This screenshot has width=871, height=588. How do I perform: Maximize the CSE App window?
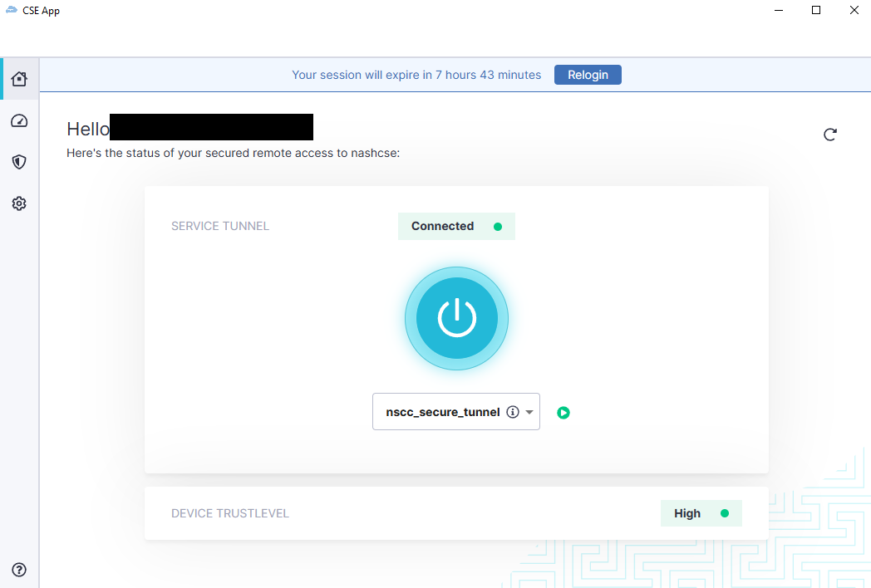(816, 11)
